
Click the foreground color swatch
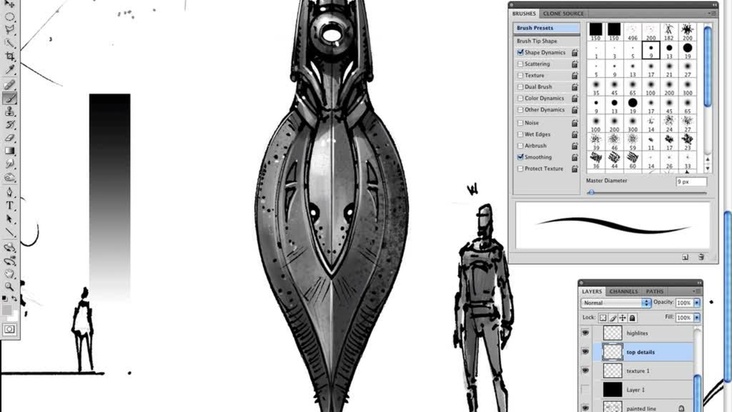click(7, 310)
